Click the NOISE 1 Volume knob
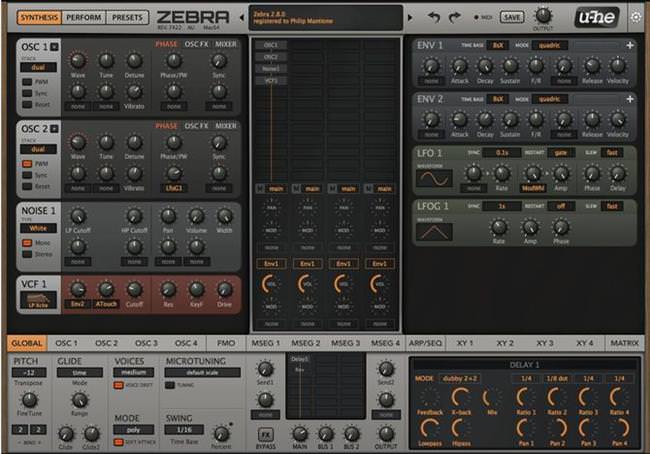Screen dimensions: 650x454 point(196,216)
